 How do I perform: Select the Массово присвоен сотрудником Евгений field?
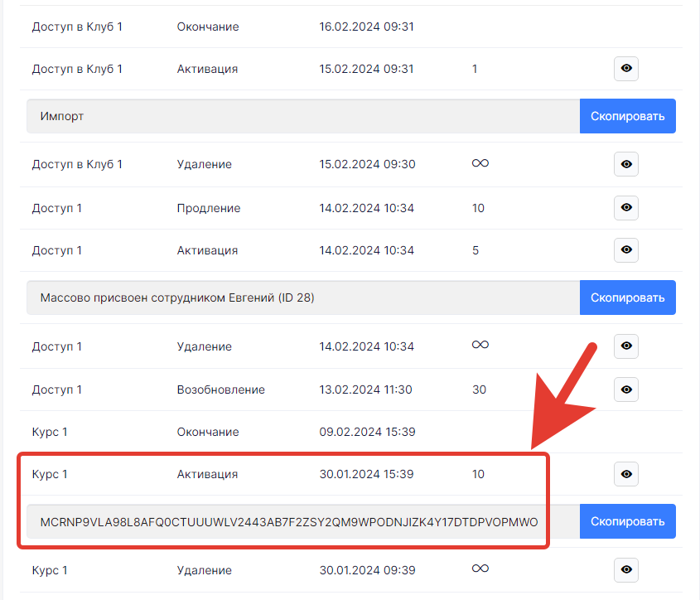pyautogui.click(x=302, y=298)
